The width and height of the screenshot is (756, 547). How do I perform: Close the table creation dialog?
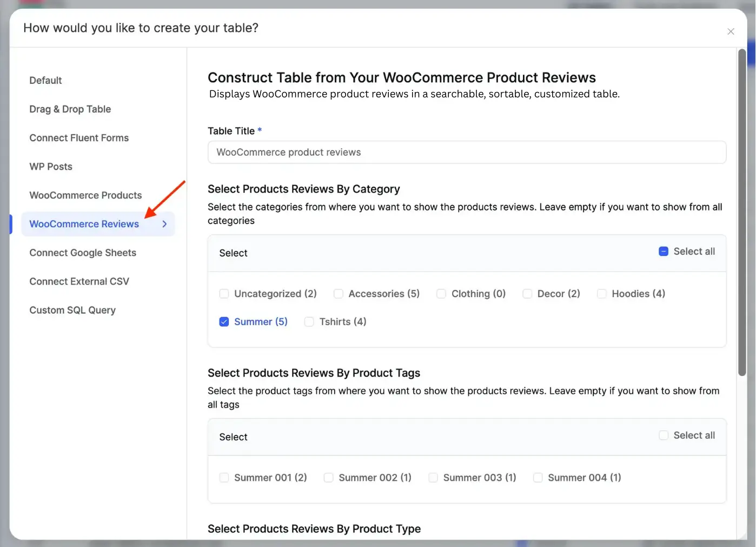point(731,31)
